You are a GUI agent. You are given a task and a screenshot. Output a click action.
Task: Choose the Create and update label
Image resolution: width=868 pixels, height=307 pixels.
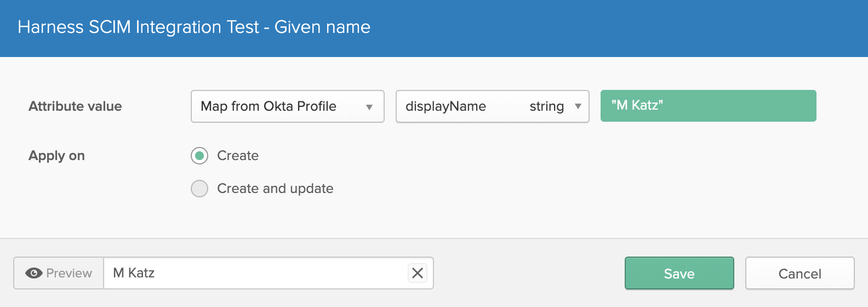coord(275,189)
